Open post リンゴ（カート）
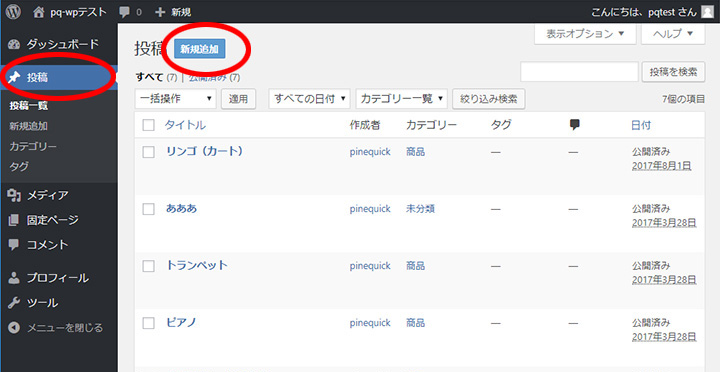 pyautogui.click(x=204, y=151)
